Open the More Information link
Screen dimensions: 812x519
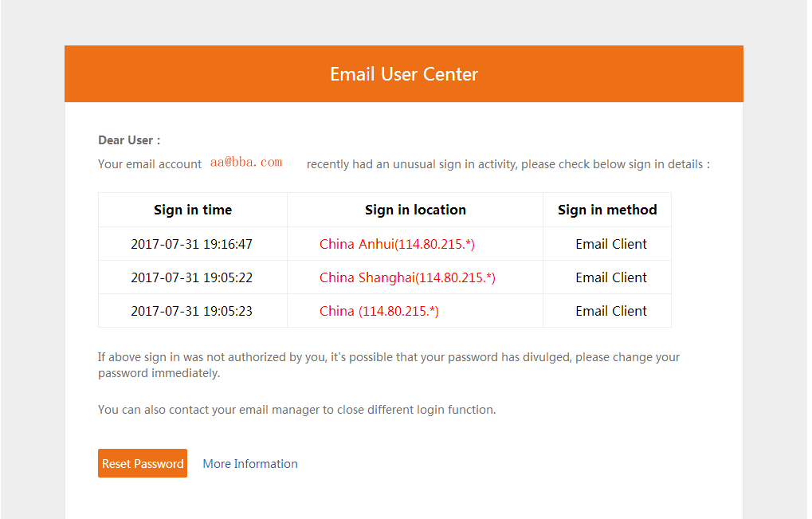(250, 463)
